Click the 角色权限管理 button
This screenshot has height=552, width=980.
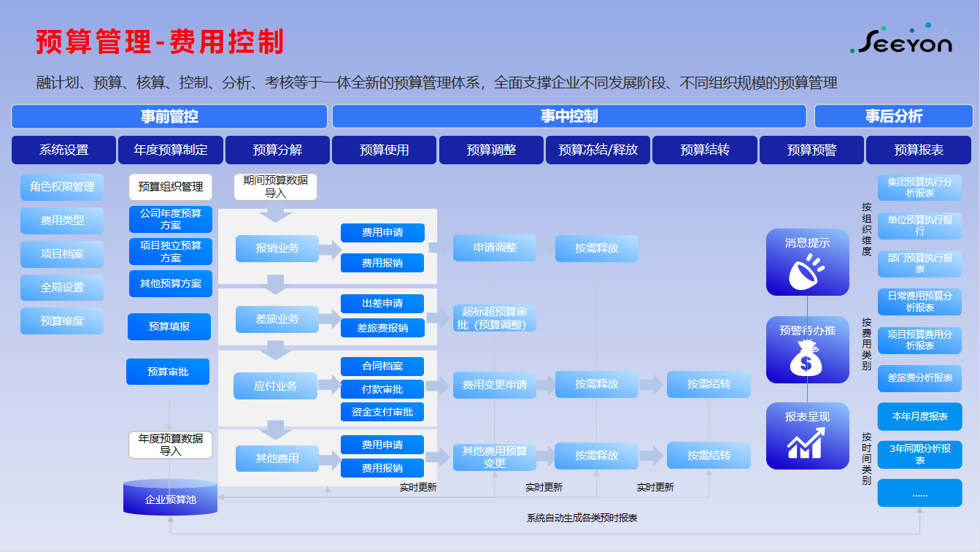(x=62, y=187)
